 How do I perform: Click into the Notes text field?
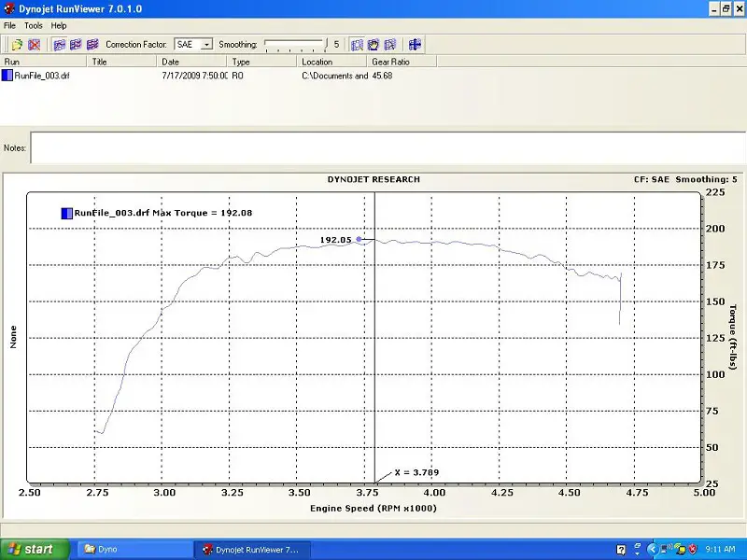pos(388,147)
